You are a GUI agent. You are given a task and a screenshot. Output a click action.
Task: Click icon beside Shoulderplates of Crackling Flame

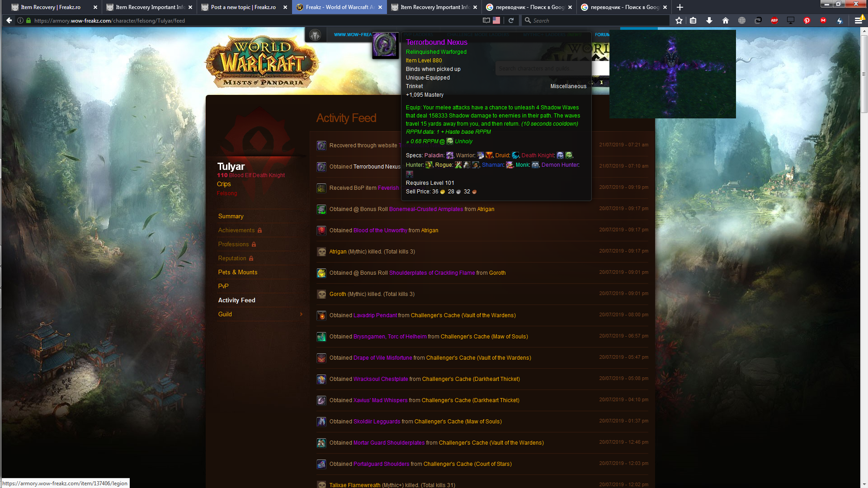pos(321,273)
